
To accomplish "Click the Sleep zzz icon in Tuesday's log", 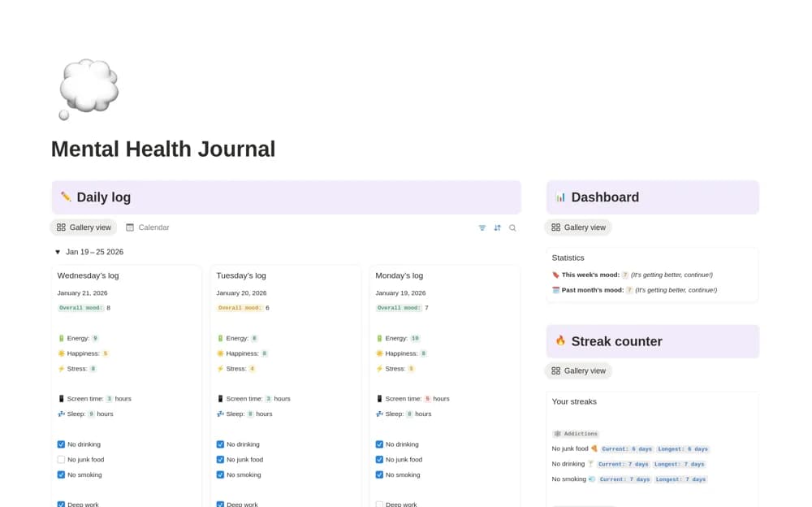I will 220,414.
